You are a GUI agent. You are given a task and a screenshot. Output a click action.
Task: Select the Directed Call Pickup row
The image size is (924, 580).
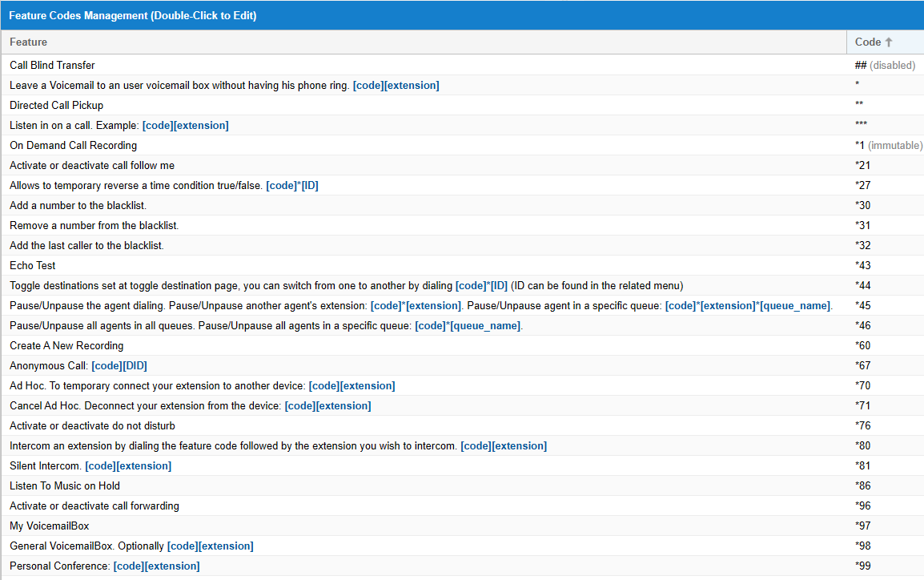tap(56, 105)
